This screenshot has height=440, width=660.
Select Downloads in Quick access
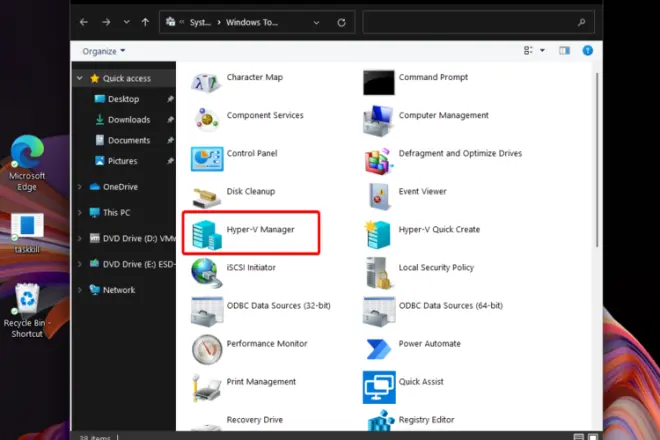coord(129,120)
